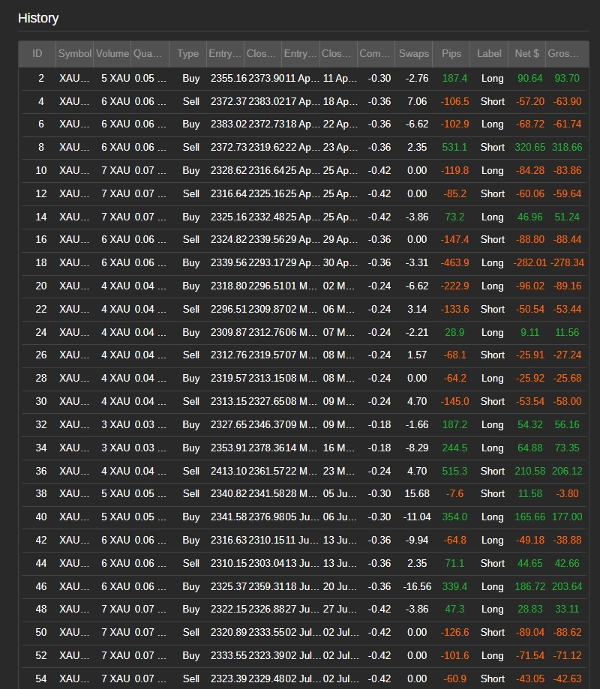600x689 pixels.
Task: Click the net value 320.65
Action: (x=529, y=147)
